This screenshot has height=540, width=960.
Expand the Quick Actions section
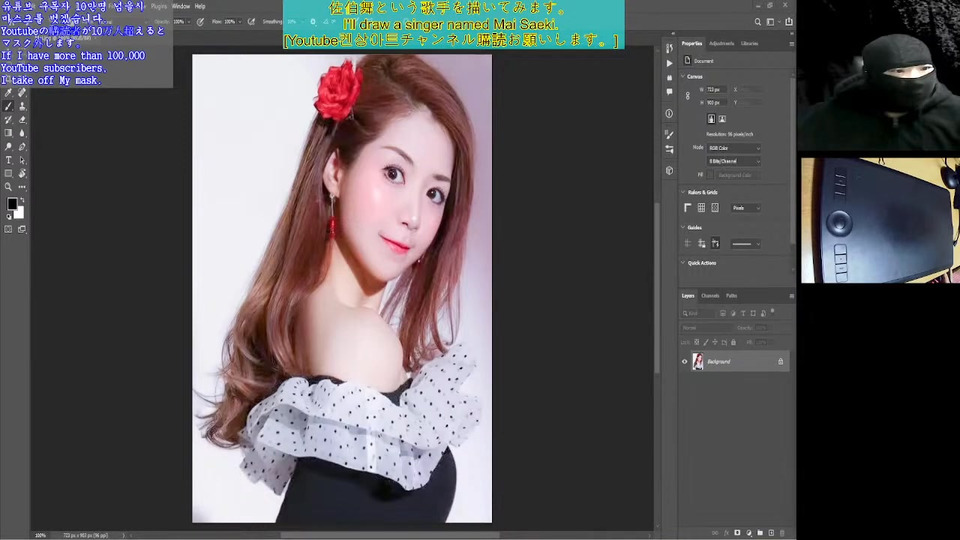coord(683,263)
